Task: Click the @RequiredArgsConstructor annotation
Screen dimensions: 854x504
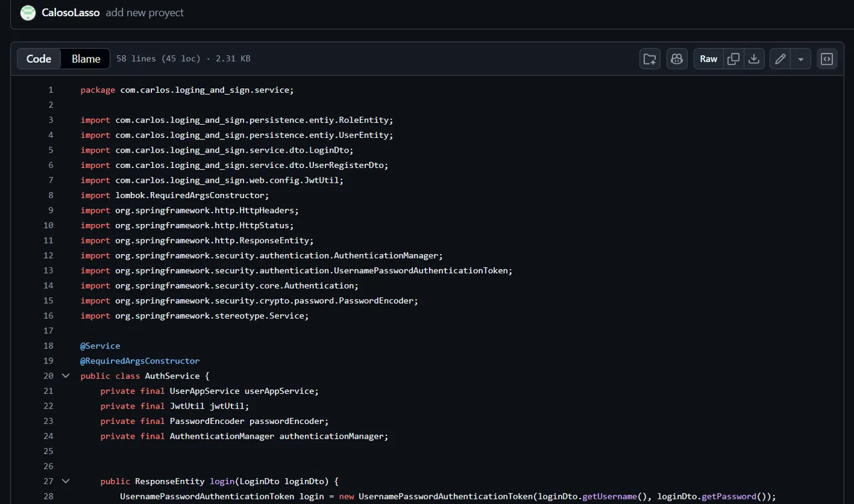Action: click(140, 361)
